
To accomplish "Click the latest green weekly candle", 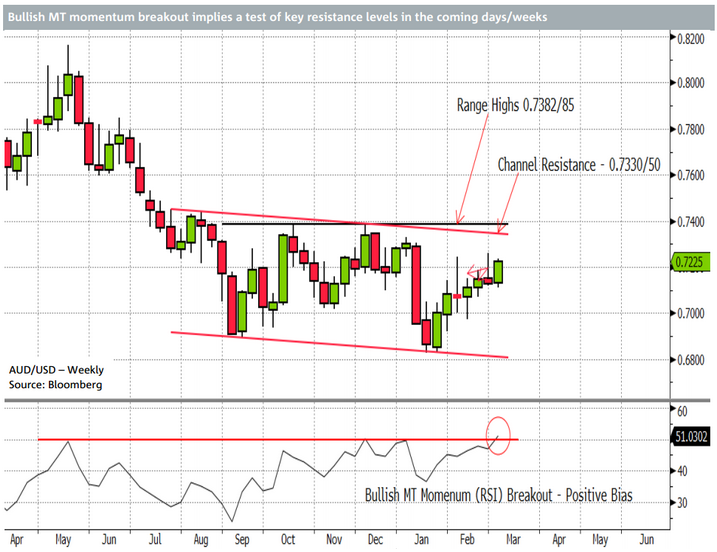I will 498,271.
